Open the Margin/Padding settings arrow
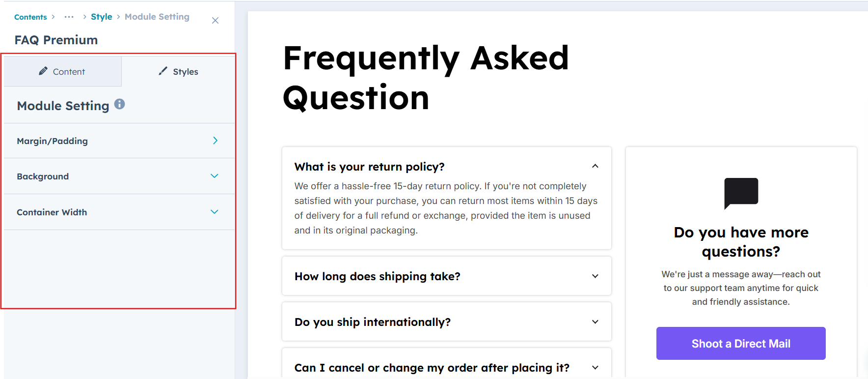 [215, 141]
